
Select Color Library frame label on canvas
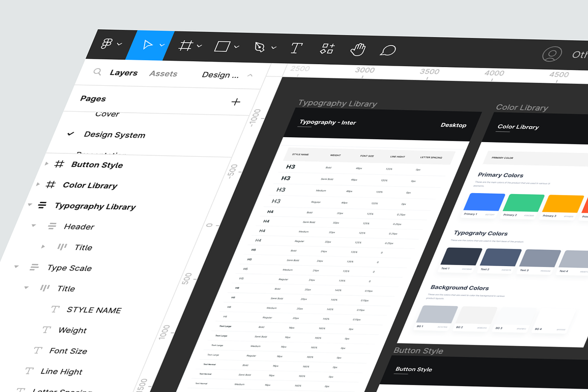[x=522, y=107]
